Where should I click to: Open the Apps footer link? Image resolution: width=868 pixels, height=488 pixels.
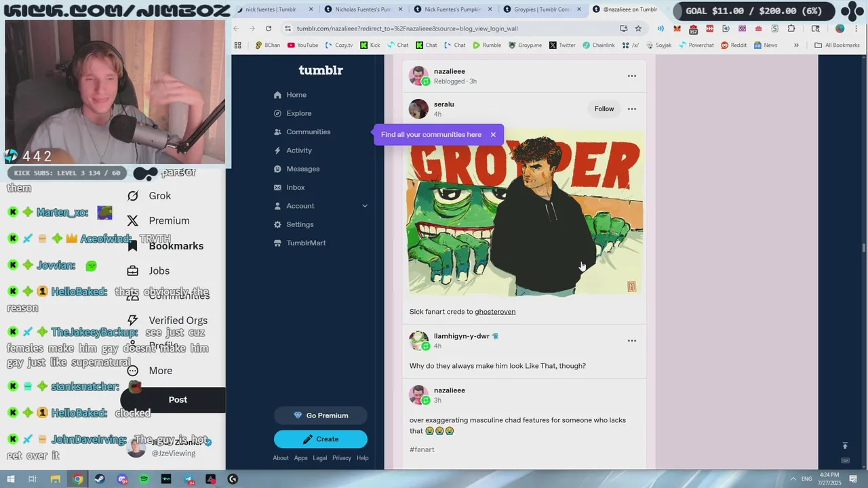(300, 458)
